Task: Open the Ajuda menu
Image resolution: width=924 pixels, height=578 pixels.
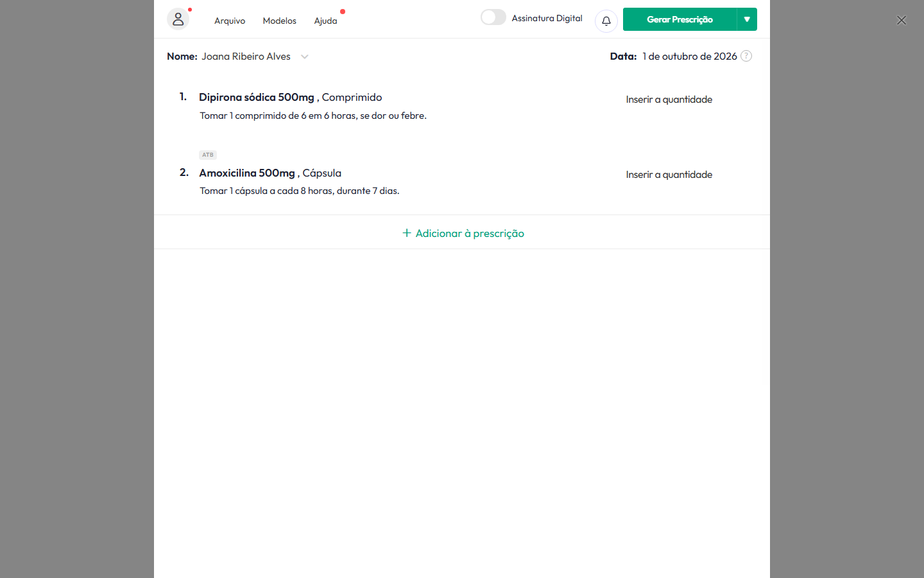Action: pos(325,21)
